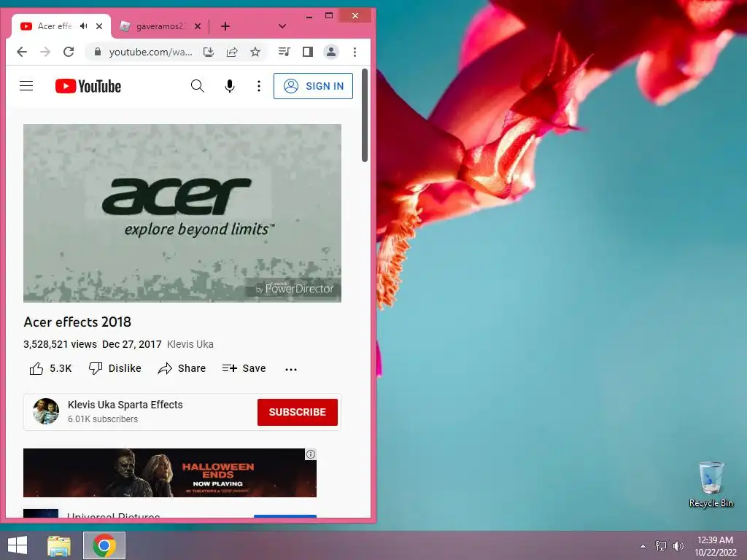Select the Recycle Bin desktop icon
The width and height of the screenshot is (747, 560).
[x=711, y=485]
